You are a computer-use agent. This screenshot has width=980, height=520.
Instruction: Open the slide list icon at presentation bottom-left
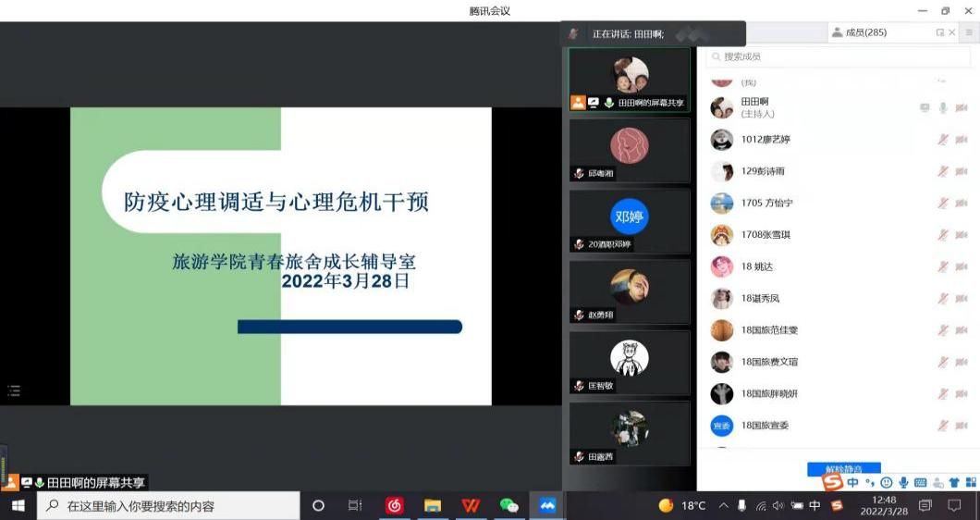coord(14,390)
